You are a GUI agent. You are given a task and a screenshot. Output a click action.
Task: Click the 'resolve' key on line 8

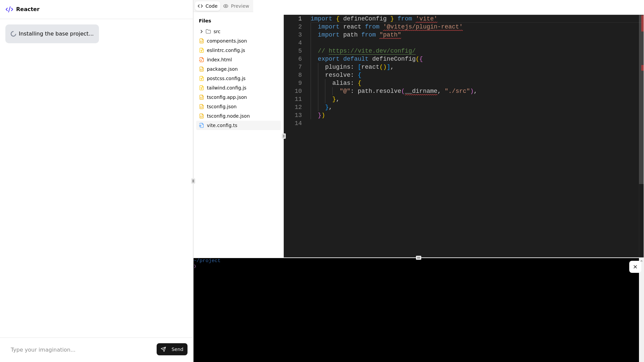(338, 75)
